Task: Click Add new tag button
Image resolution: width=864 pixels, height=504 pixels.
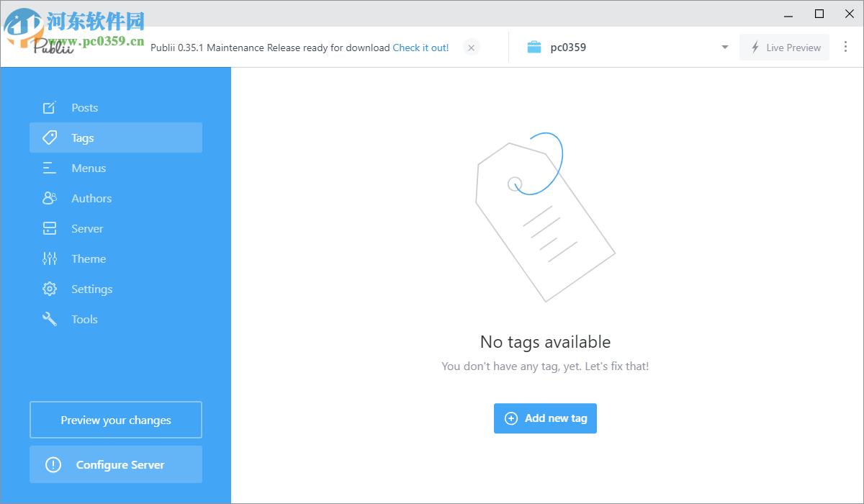Action: [x=545, y=418]
